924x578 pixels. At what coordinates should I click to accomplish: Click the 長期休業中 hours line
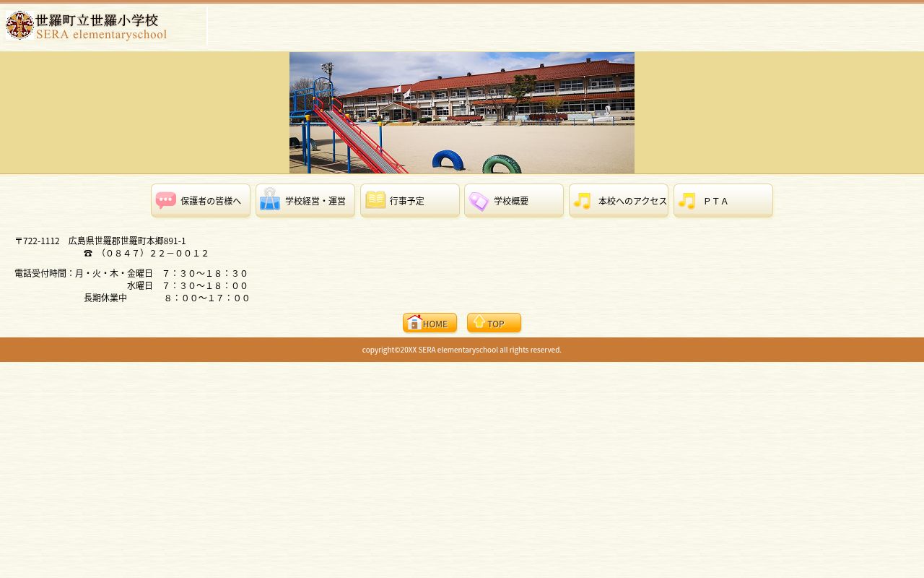point(167,298)
